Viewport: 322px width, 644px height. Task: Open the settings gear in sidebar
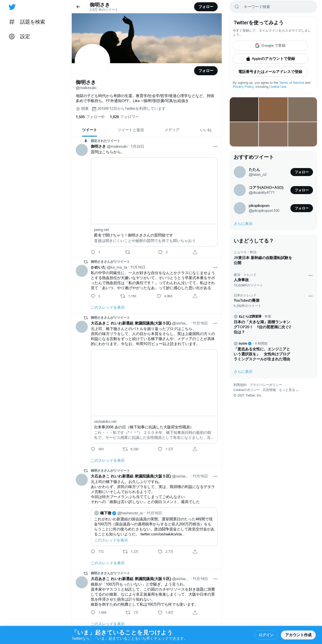(12, 37)
